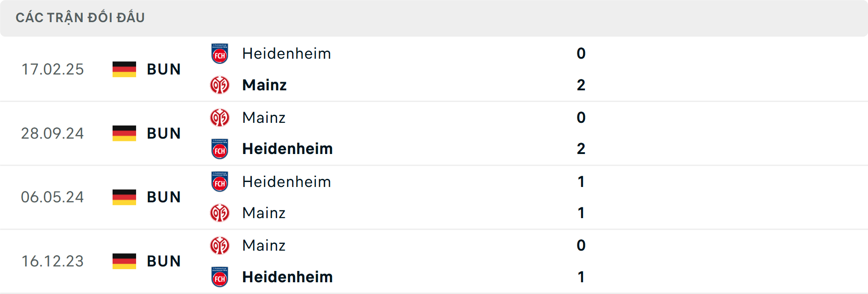
Task: Select the date 16.12.23
Action: click(x=52, y=261)
